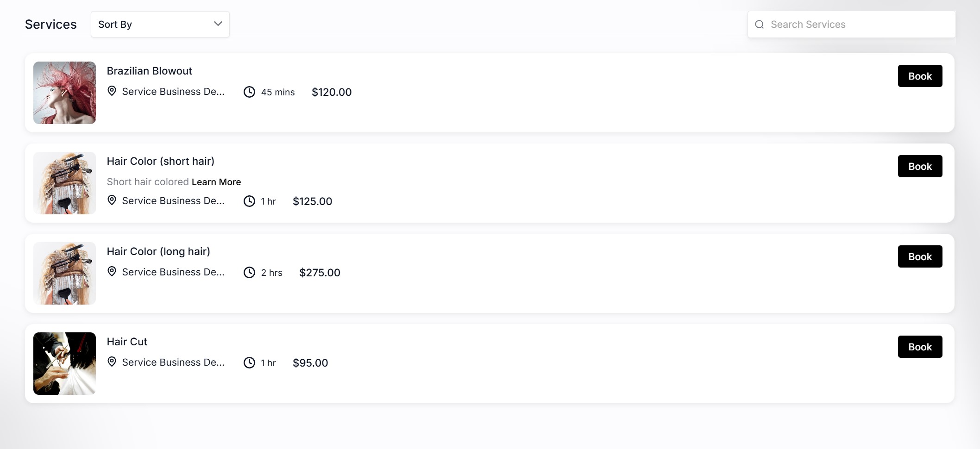Book the Hair Color (short hair) service
This screenshot has width=980, height=449.
[919, 166]
